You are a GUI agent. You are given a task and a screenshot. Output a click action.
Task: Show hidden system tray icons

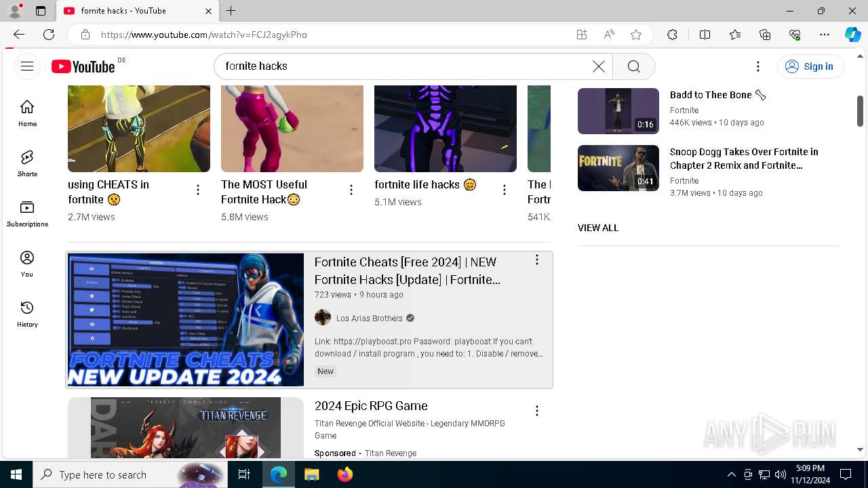click(731, 474)
